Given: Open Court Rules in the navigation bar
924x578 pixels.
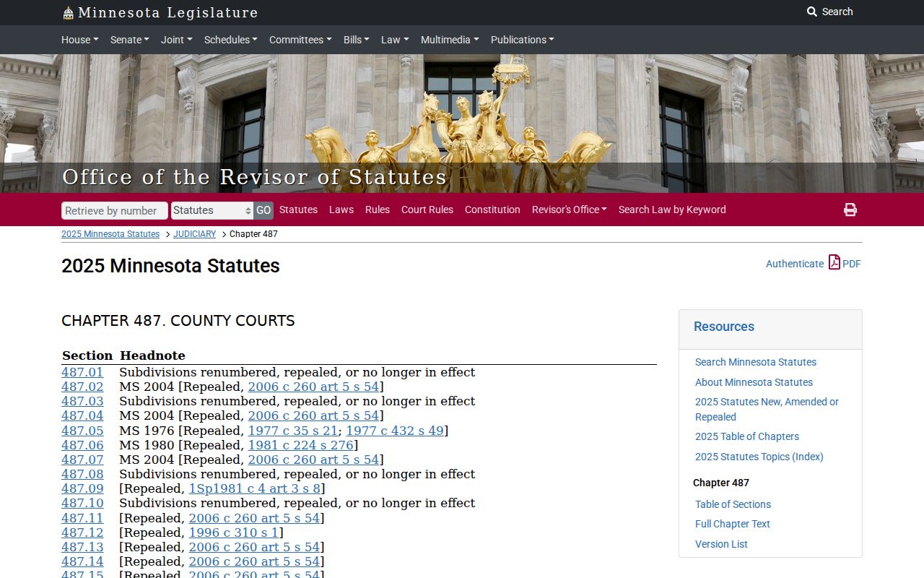Looking at the screenshot, I should tap(427, 210).
